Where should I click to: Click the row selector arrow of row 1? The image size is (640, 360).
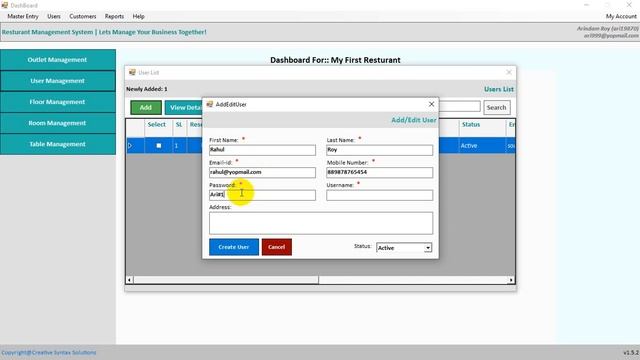[130, 146]
